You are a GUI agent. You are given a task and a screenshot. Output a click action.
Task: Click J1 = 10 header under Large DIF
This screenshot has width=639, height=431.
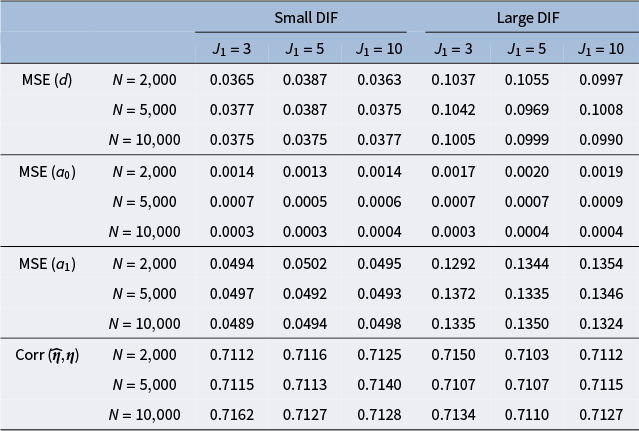pyautogui.click(x=600, y=48)
